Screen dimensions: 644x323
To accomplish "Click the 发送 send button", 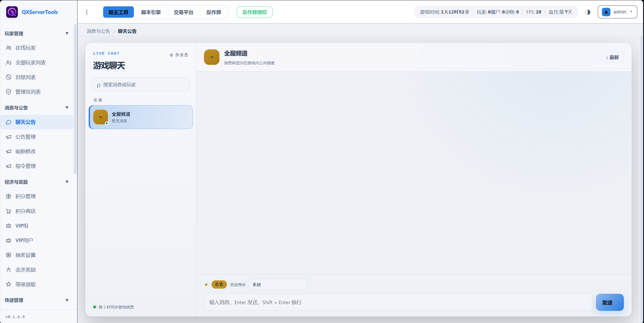I will click(610, 302).
